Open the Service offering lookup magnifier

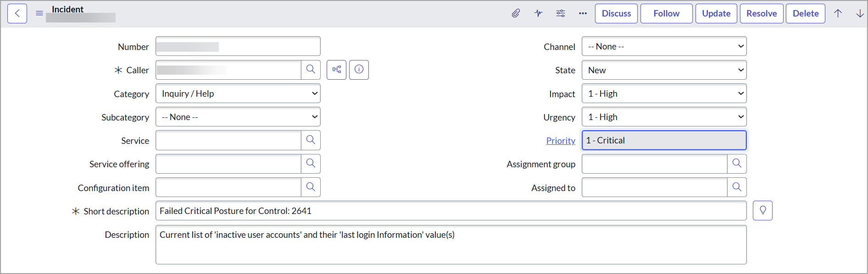[x=311, y=164]
